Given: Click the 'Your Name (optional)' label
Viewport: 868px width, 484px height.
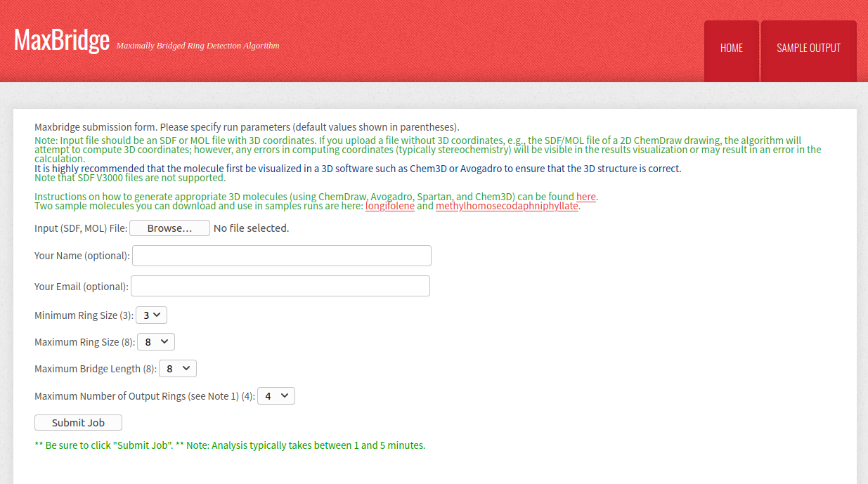Looking at the screenshot, I should coord(82,256).
